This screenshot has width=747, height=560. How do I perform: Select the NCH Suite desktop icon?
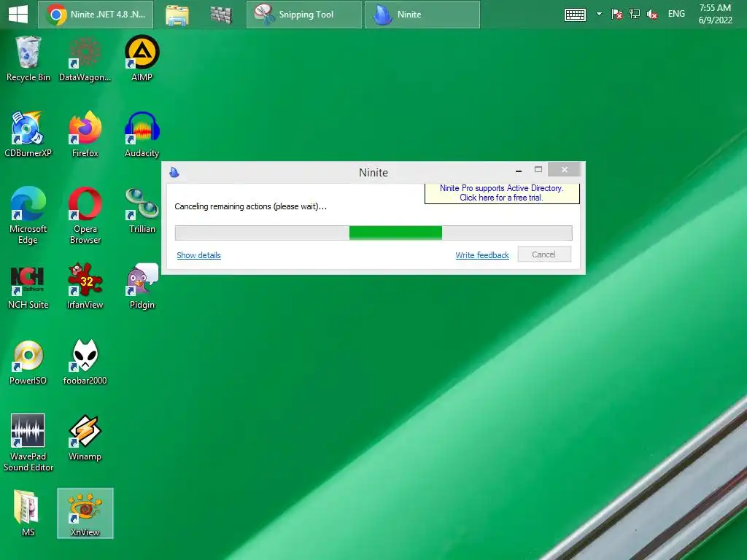(28, 287)
